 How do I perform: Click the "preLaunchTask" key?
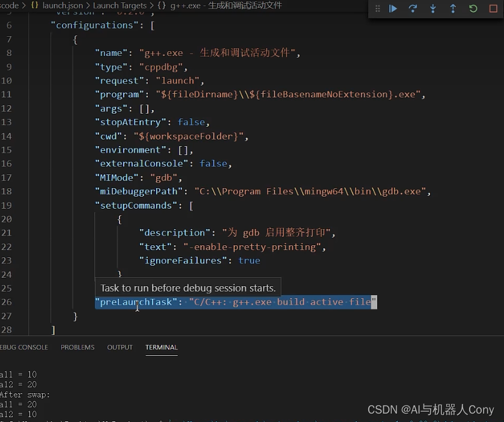136,302
